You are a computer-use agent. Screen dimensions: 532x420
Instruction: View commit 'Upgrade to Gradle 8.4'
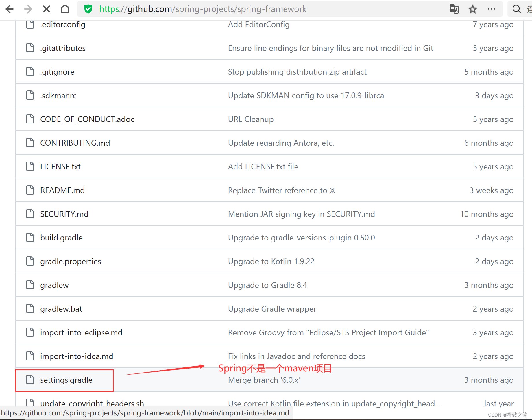click(267, 285)
